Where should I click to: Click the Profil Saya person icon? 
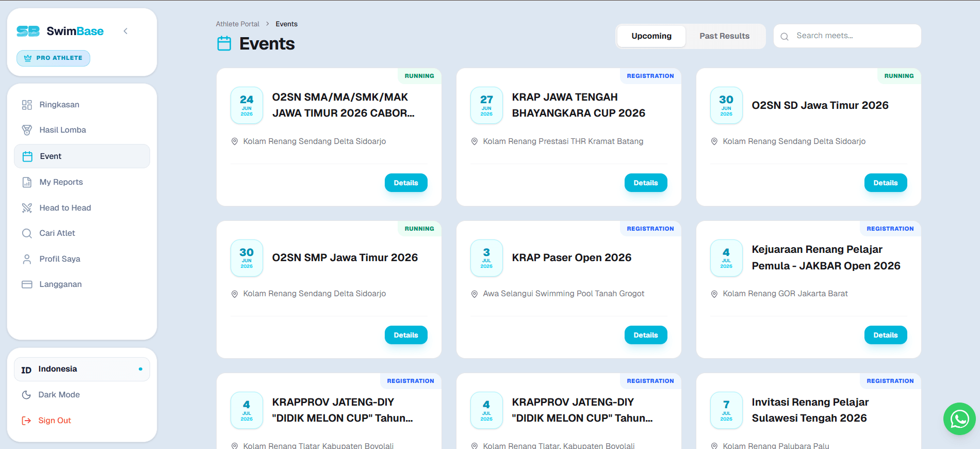27,259
